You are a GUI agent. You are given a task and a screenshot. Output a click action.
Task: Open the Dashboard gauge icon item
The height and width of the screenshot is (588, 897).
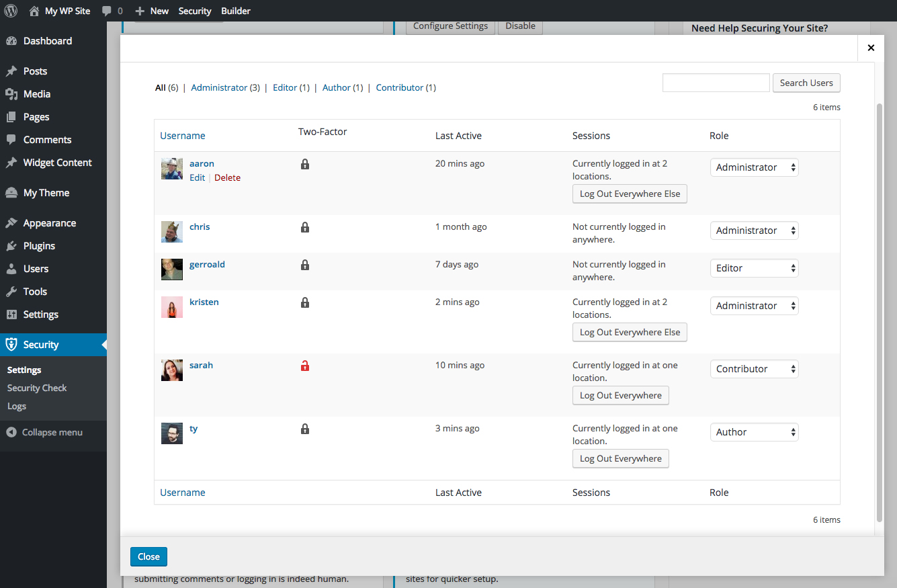(11, 41)
